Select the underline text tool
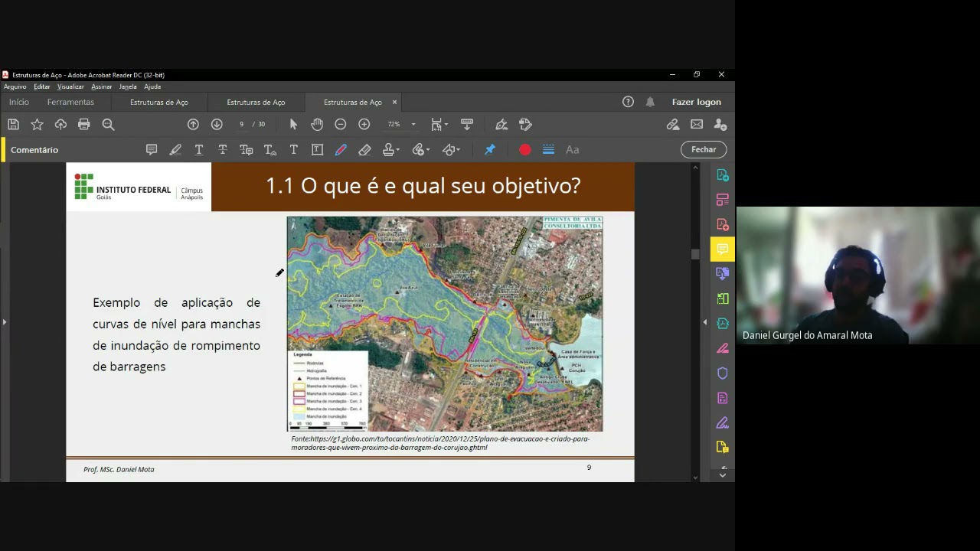The height and width of the screenshot is (551, 980). pos(199,150)
